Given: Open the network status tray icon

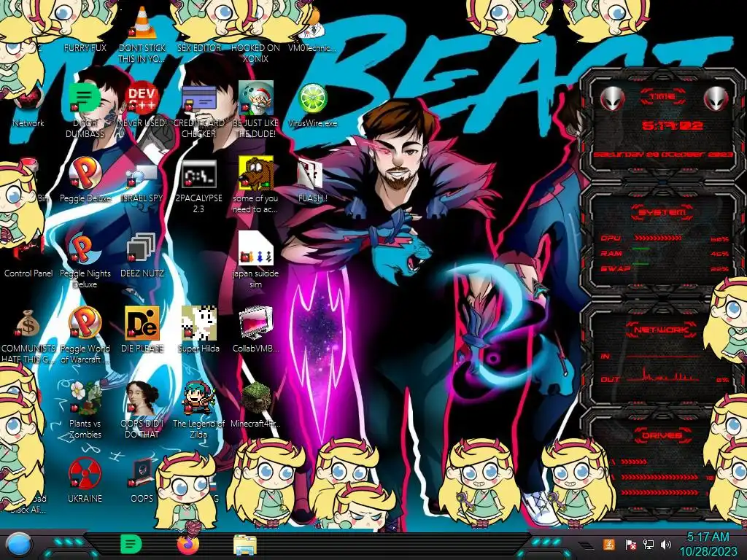Looking at the screenshot, I should coord(649,544).
